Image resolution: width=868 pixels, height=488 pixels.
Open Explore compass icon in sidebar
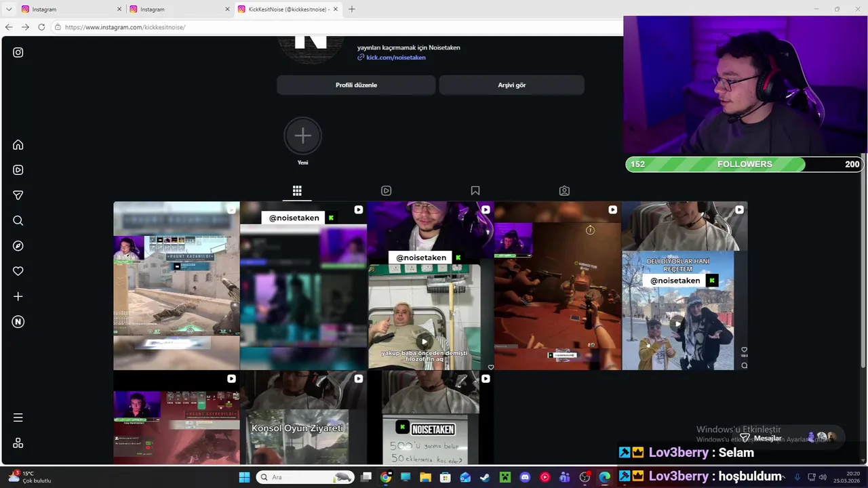(18, 246)
